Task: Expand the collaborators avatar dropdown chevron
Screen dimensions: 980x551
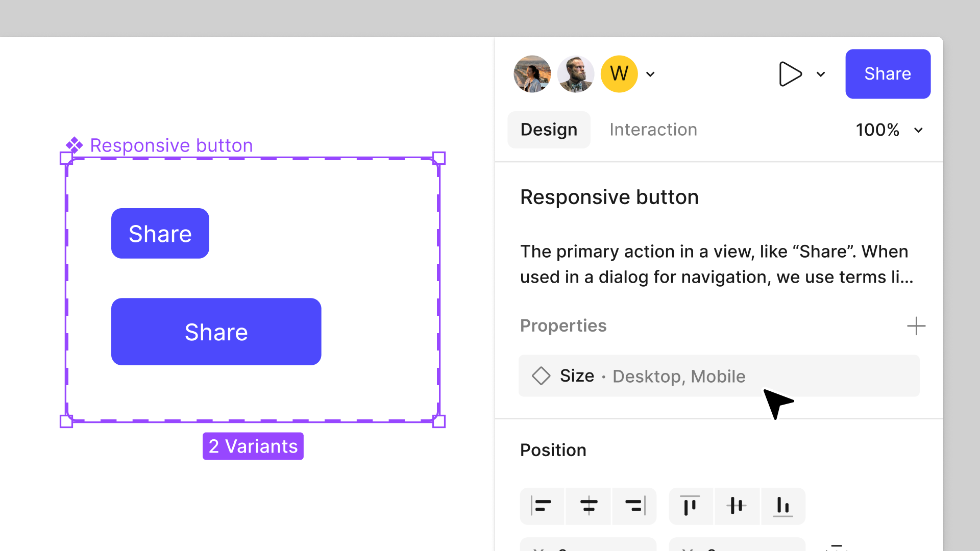Action: (x=650, y=74)
